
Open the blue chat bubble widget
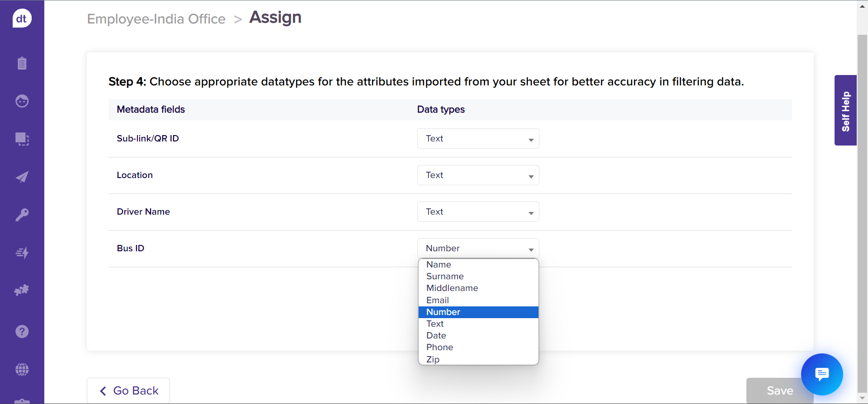tap(821, 374)
